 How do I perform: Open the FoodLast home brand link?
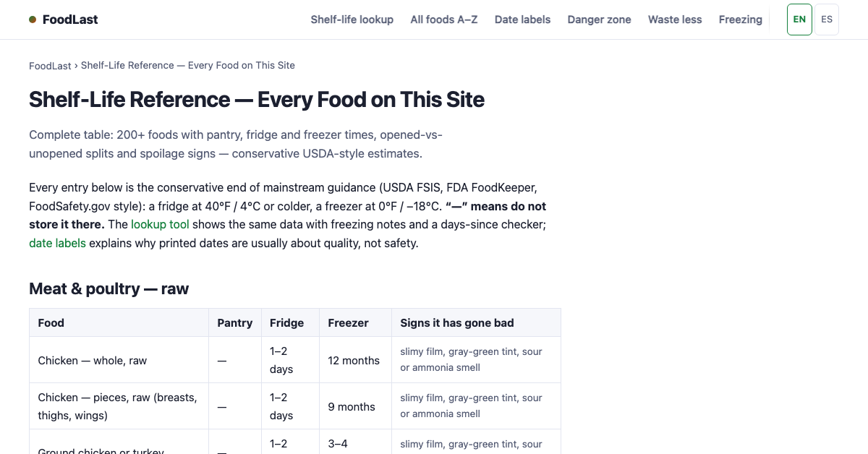(64, 20)
